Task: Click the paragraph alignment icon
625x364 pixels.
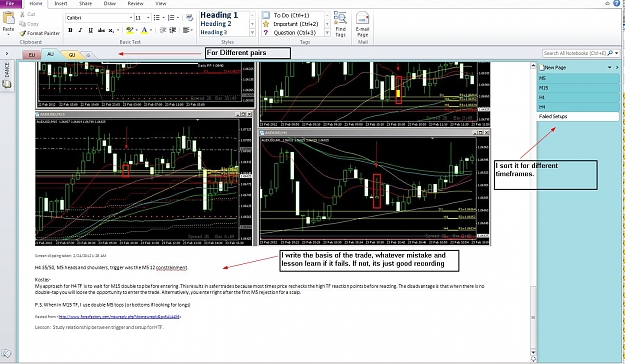Action: [x=186, y=30]
